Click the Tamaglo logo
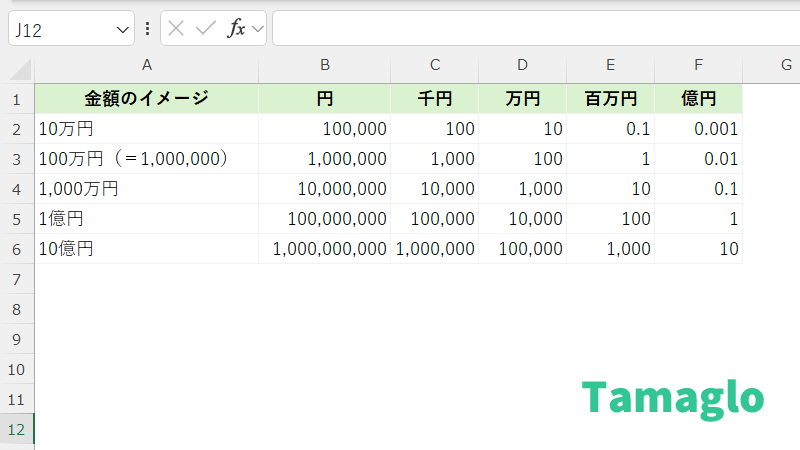The height and width of the screenshot is (450, 800). (673, 397)
